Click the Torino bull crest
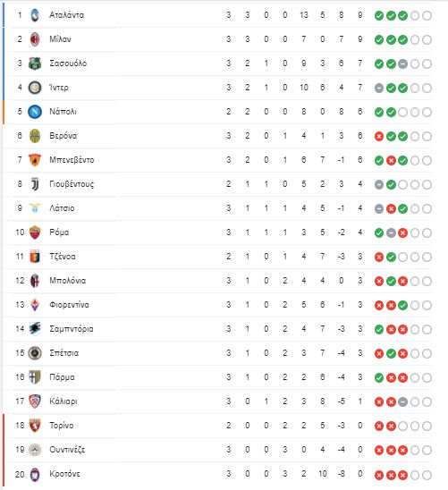448x490 pixels. point(35,426)
